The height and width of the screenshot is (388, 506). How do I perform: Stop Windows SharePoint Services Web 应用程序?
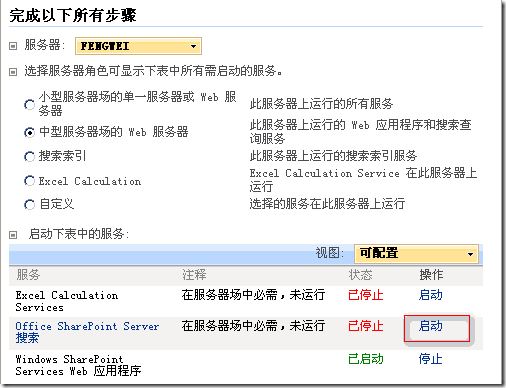(x=430, y=359)
